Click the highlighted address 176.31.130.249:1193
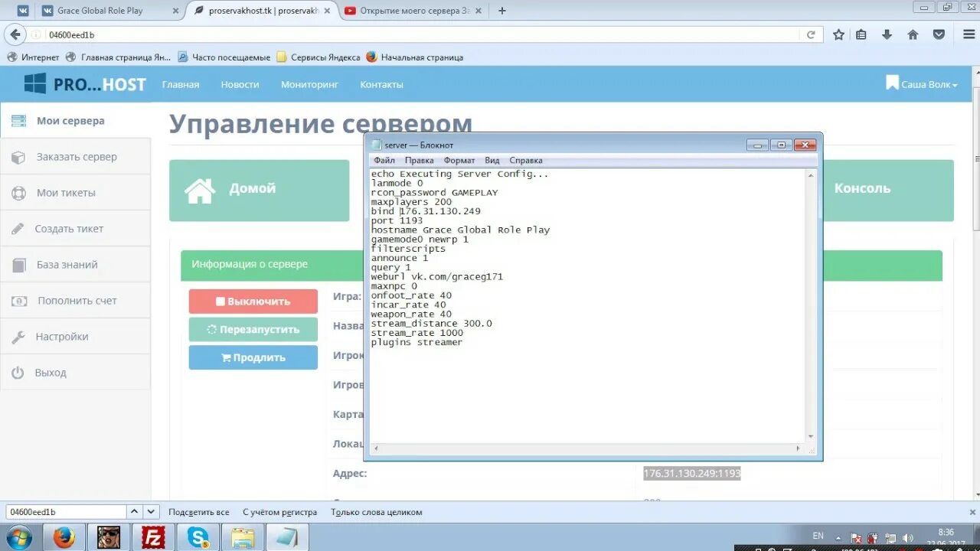This screenshot has height=551, width=980. 692,474
